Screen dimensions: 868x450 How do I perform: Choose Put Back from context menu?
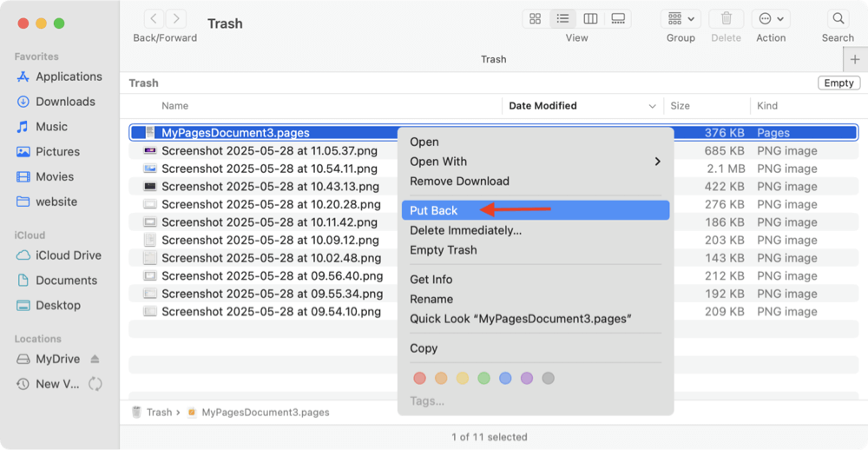(x=536, y=210)
